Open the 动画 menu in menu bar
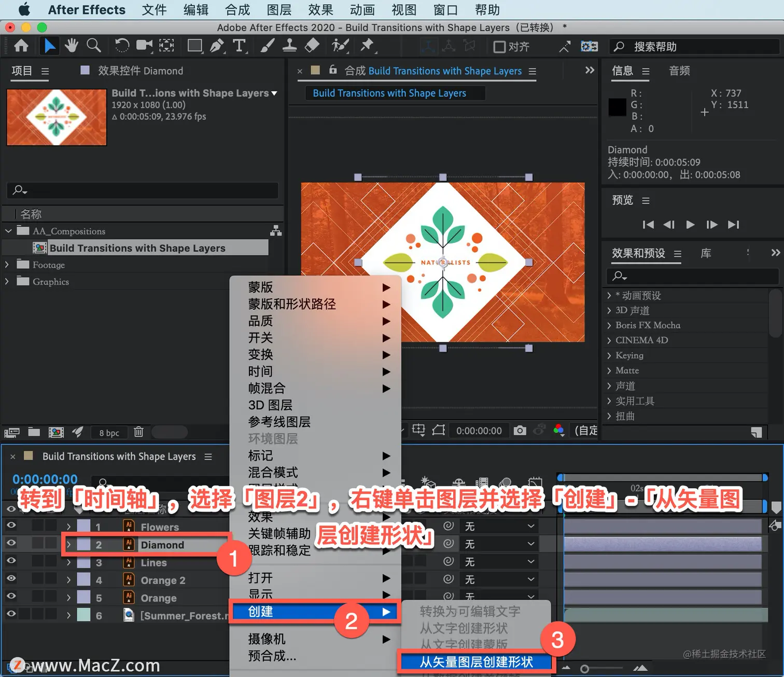The width and height of the screenshot is (784, 677). pyautogui.click(x=362, y=10)
